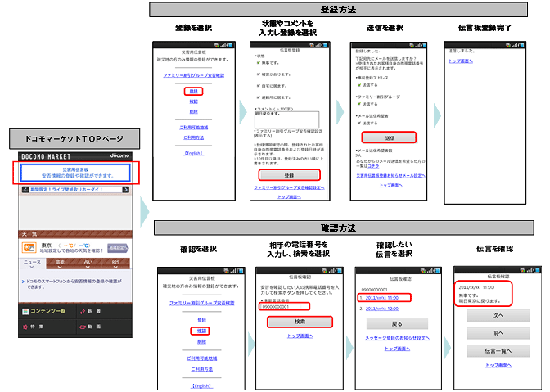Viewport: 550px width, 392px height.
Task: Tick 送信する under メール送信希望者
Action: (x=359, y=123)
